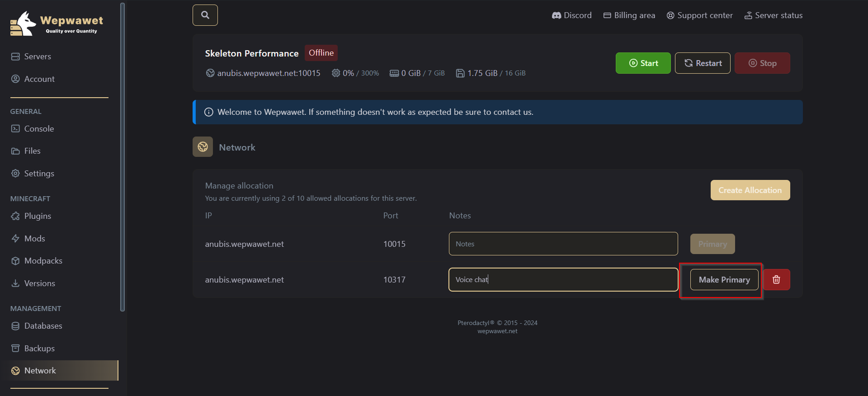Focus the Notes field for port 10015
Viewport: 868px width, 396px height.
pyautogui.click(x=563, y=244)
